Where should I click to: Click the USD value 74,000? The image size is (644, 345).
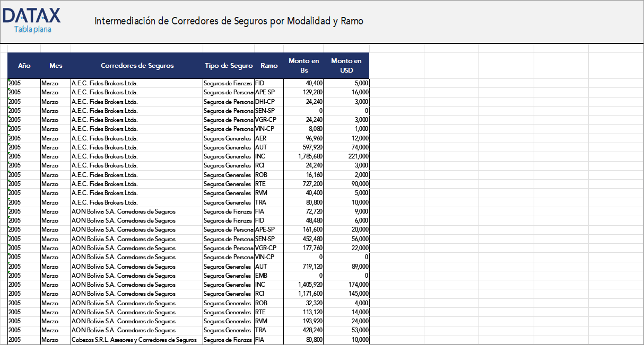click(x=346, y=147)
